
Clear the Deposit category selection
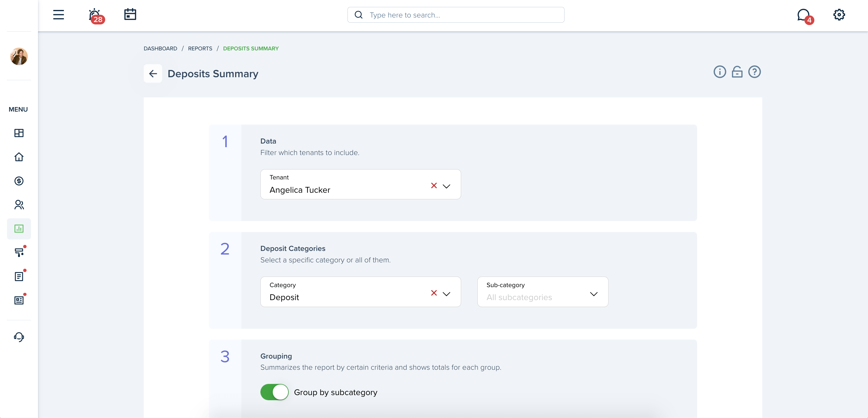click(434, 293)
